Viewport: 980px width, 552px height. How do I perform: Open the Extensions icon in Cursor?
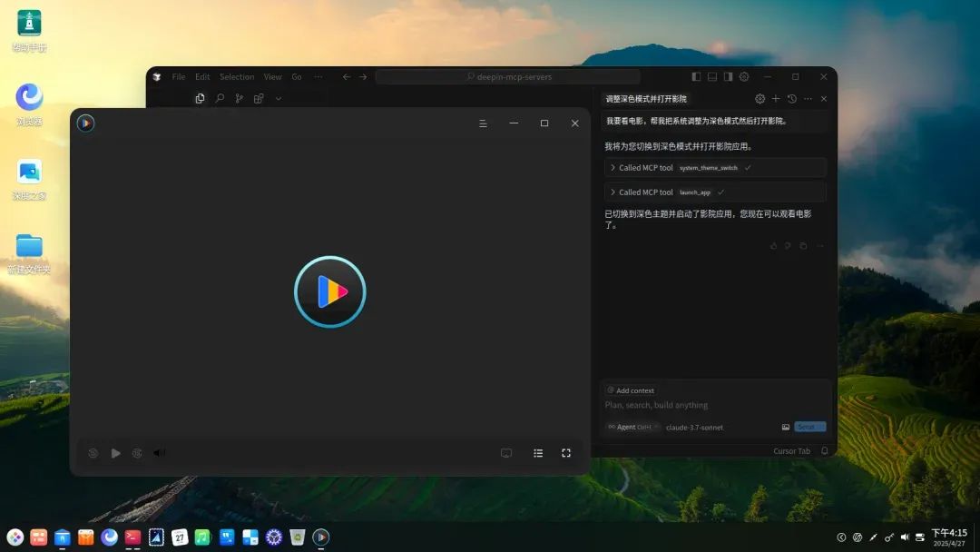[x=259, y=98]
